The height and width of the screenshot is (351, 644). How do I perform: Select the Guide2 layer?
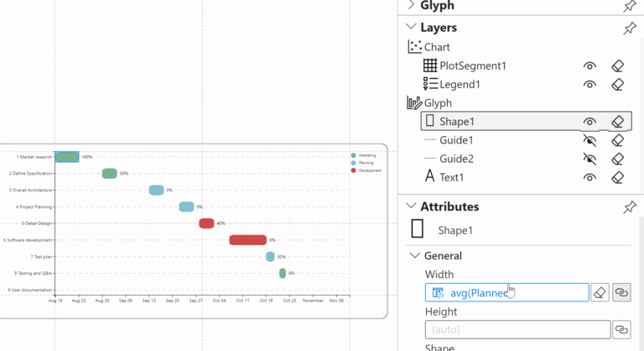click(458, 159)
